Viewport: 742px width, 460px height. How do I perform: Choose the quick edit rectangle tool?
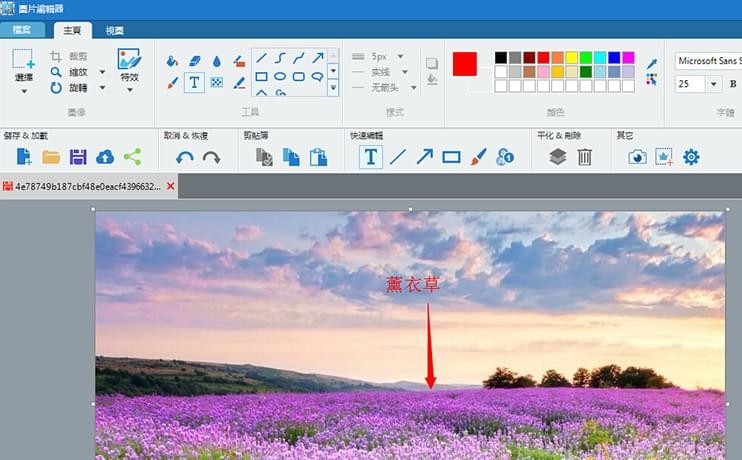[x=451, y=157]
